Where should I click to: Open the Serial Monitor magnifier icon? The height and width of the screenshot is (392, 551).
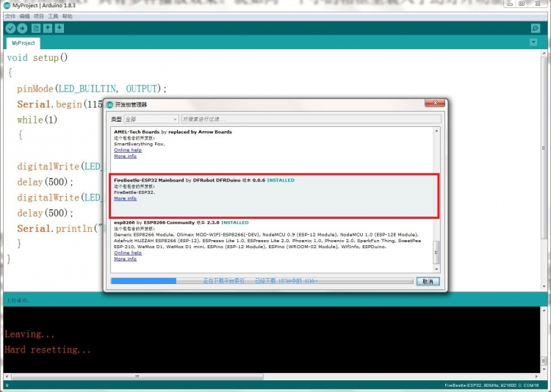click(535, 29)
